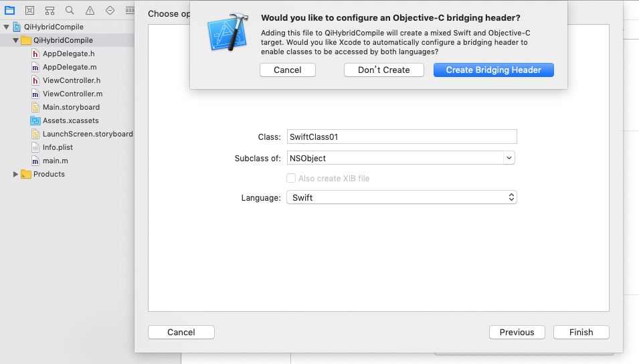
Task: Click the Products folder icon
Action: (x=26, y=174)
